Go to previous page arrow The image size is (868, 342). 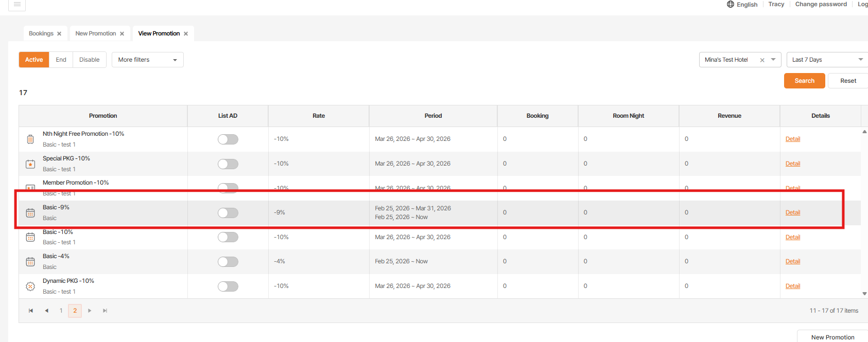(46, 311)
